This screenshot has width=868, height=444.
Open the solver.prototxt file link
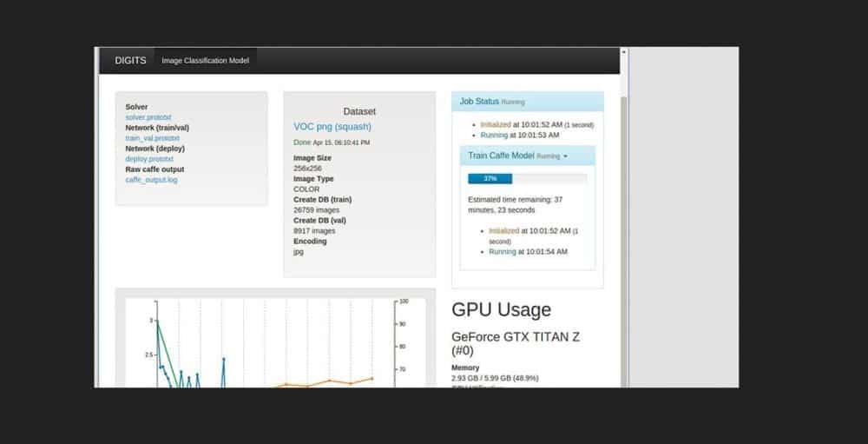point(148,117)
